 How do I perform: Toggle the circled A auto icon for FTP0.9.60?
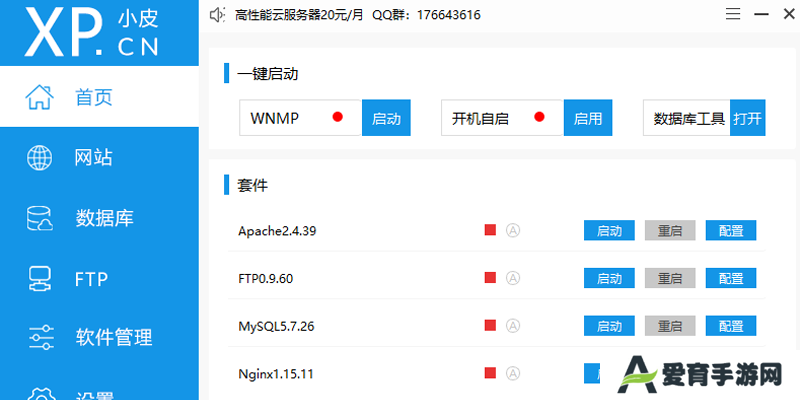coord(513,278)
